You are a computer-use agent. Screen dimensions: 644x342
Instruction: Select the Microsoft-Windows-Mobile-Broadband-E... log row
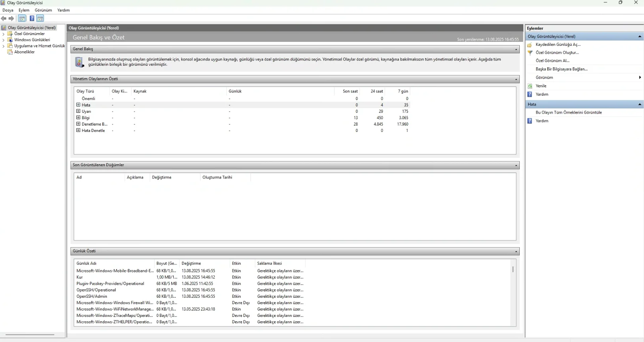[x=190, y=271]
